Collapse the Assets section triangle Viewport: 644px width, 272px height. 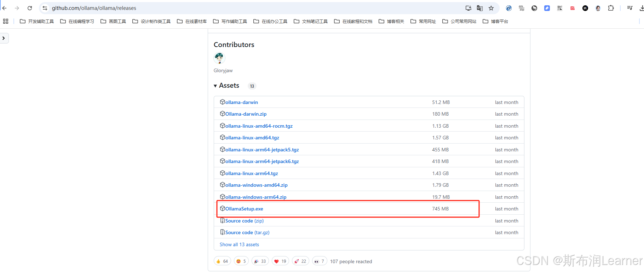[x=215, y=86]
